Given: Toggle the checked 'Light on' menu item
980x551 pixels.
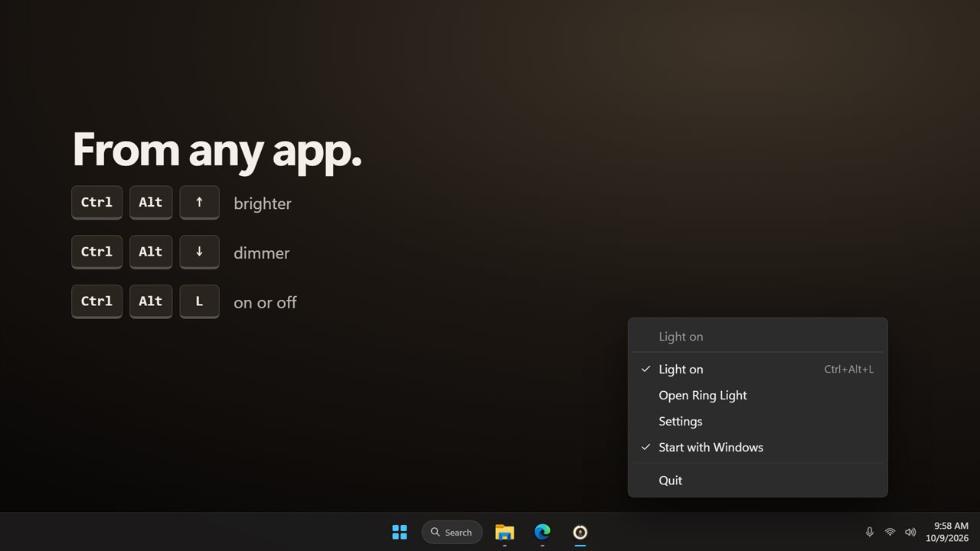Looking at the screenshot, I should click(x=758, y=369).
